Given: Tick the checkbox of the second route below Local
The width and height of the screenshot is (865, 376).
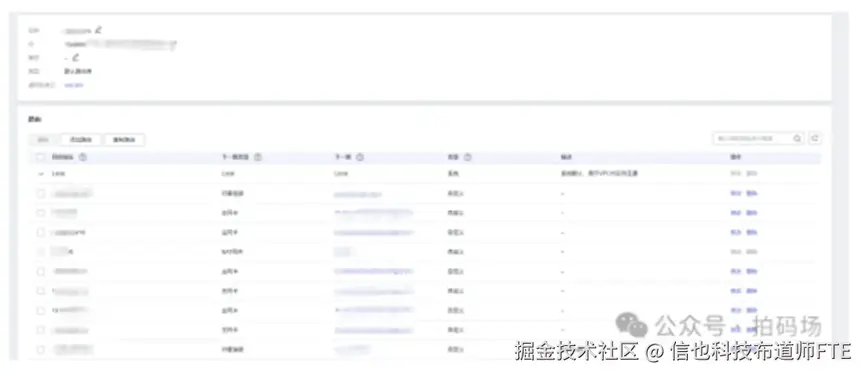Looking at the screenshot, I should tap(40, 213).
